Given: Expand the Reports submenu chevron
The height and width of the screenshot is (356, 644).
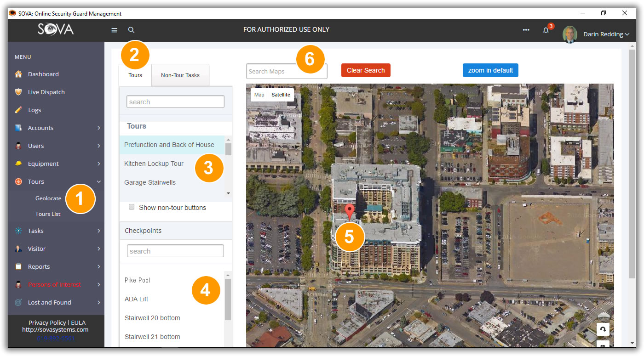Looking at the screenshot, I should tap(98, 266).
